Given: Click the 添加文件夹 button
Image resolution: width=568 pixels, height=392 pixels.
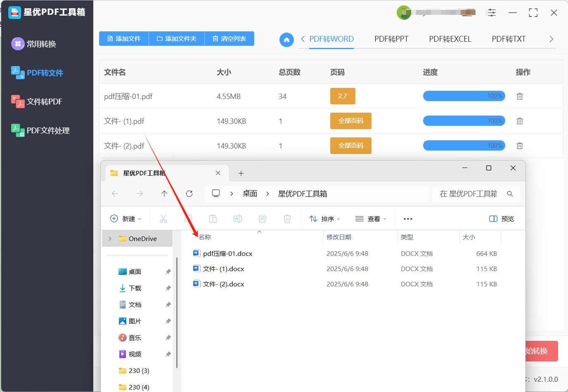Looking at the screenshot, I should 177,38.
